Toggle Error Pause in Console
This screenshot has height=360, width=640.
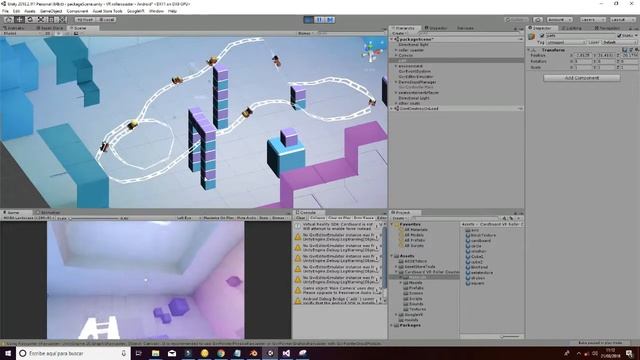pos(363,218)
